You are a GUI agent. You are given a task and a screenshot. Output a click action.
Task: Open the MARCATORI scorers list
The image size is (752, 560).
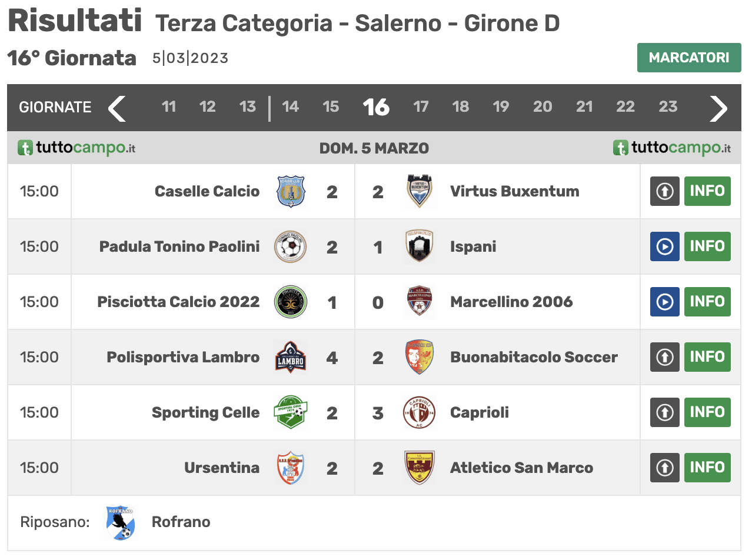(x=689, y=58)
